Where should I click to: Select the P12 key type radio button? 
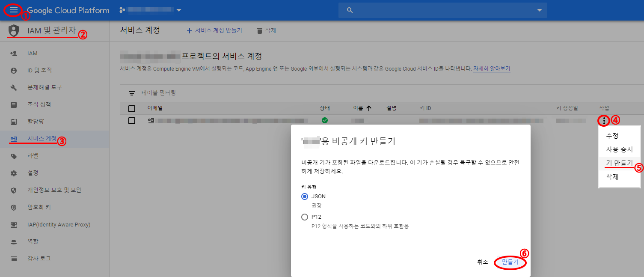[305, 217]
